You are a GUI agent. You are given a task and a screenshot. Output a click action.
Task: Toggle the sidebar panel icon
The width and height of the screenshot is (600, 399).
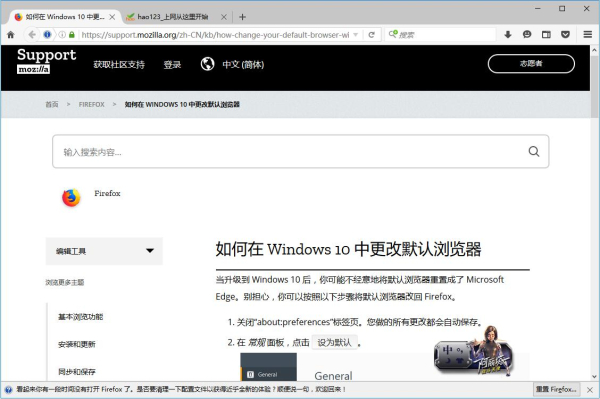[546, 35]
